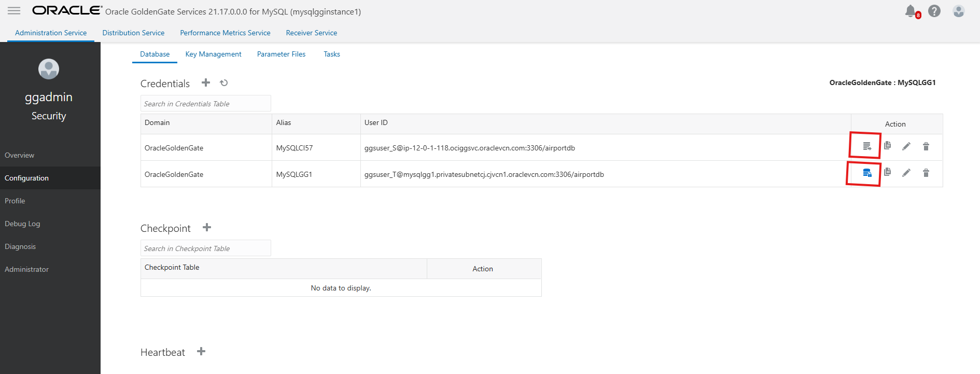Open the Tasks tab

(x=332, y=54)
